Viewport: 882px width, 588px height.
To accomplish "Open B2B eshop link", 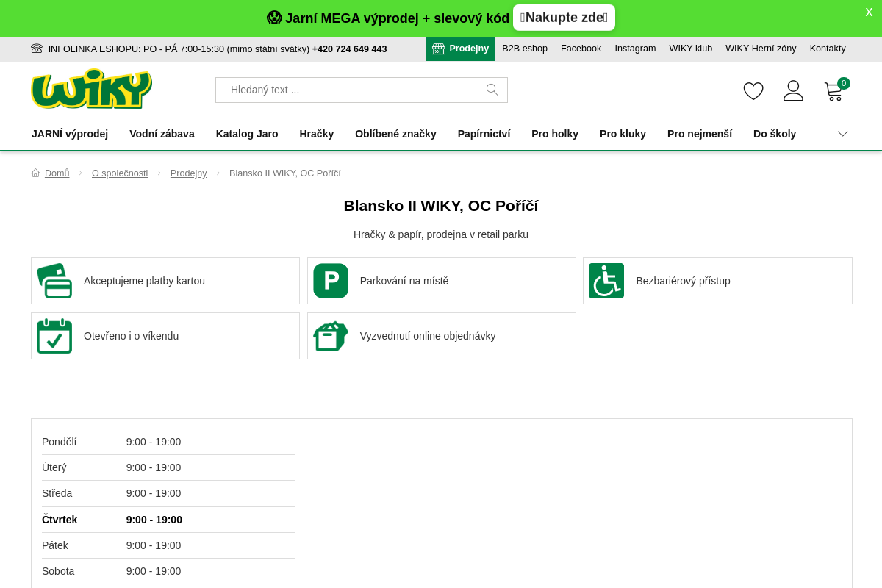I will click(x=525, y=49).
